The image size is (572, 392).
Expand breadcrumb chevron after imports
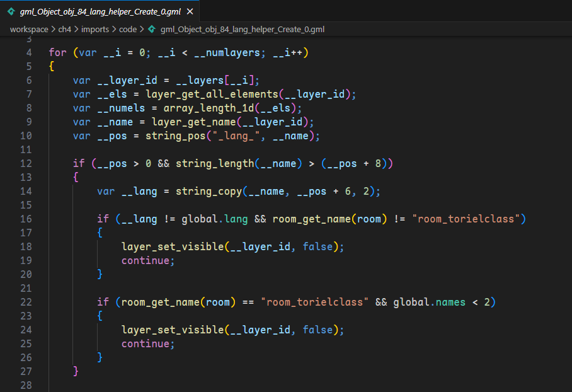tap(114, 29)
